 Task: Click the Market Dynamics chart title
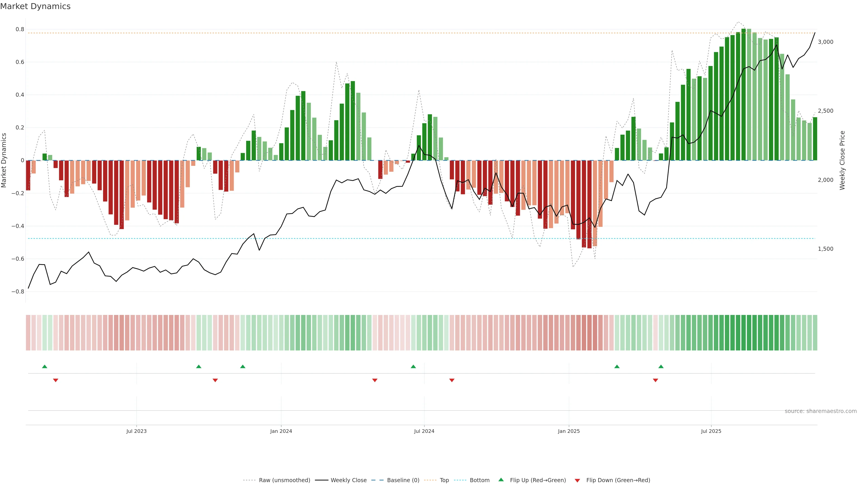(x=35, y=6)
